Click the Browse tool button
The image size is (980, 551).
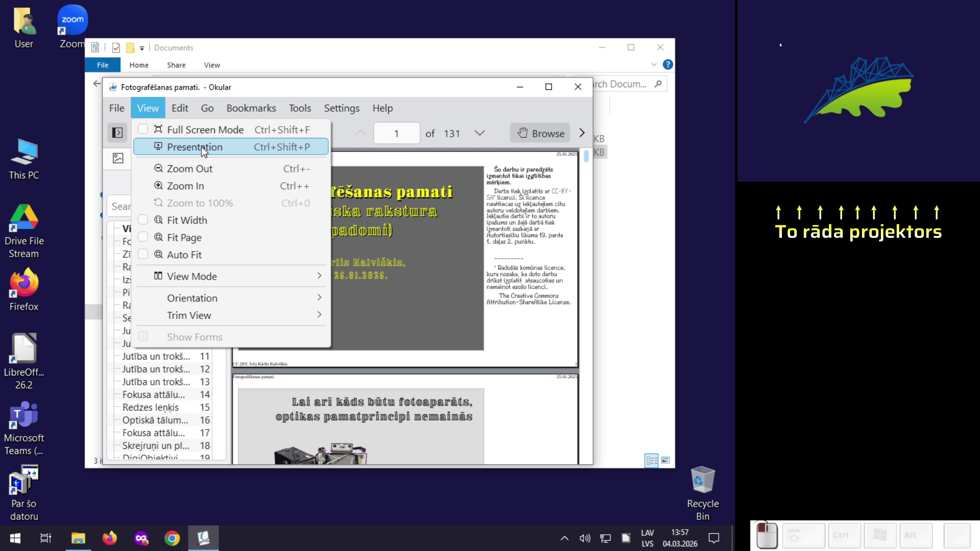[540, 133]
